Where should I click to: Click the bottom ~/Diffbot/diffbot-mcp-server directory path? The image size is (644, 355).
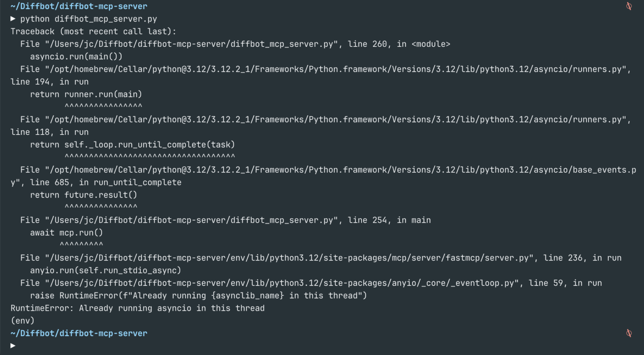[79, 333]
